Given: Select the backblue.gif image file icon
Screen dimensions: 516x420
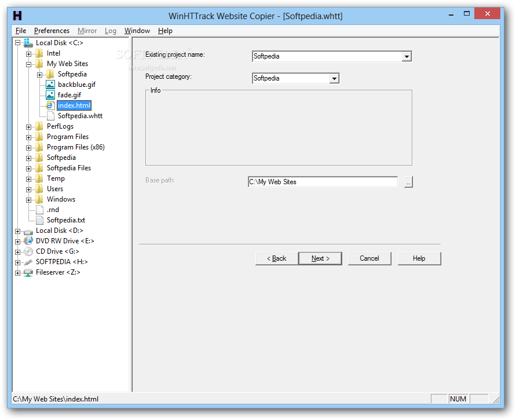Looking at the screenshot, I should coord(50,85).
